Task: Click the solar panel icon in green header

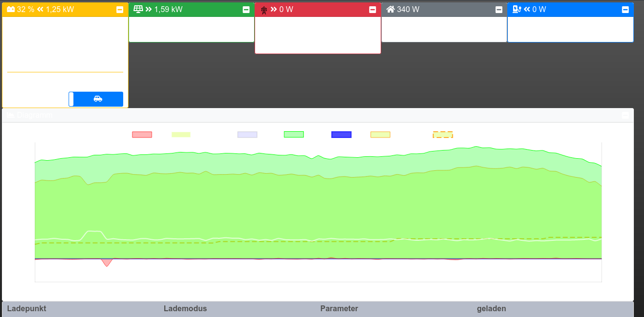Action: click(x=138, y=10)
